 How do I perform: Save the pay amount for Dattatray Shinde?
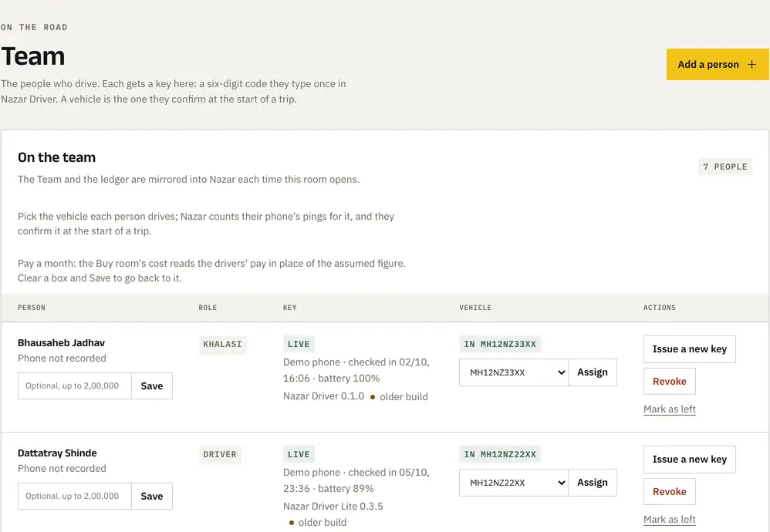(152, 497)
